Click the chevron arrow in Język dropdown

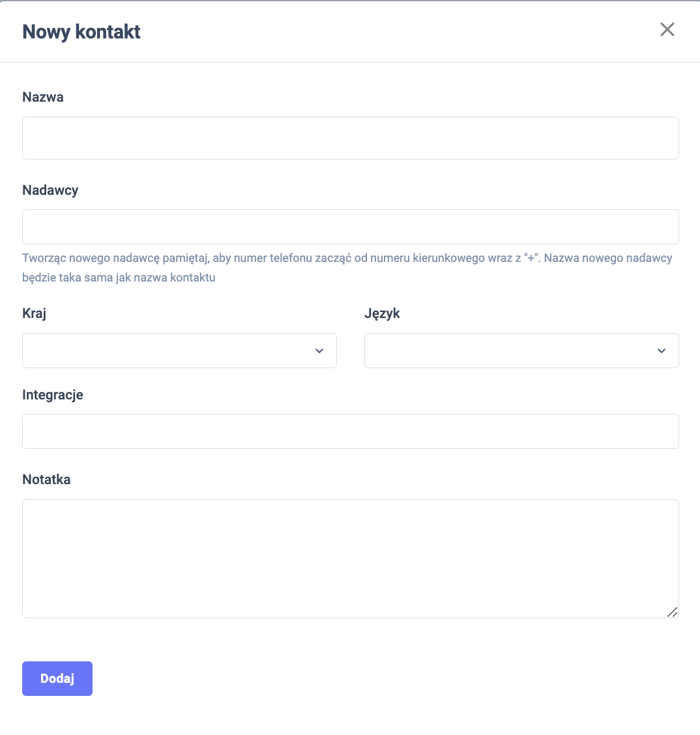tap(662, 351)
